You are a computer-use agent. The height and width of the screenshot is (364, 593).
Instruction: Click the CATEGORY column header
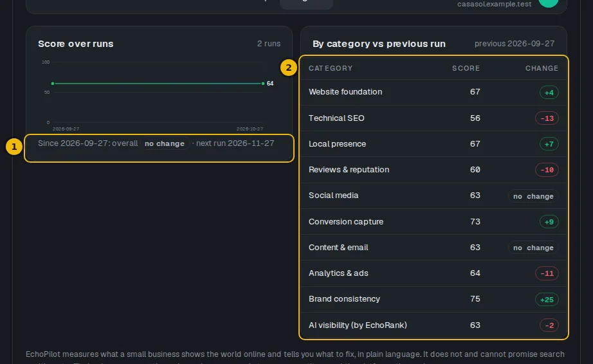coord(331,68)
